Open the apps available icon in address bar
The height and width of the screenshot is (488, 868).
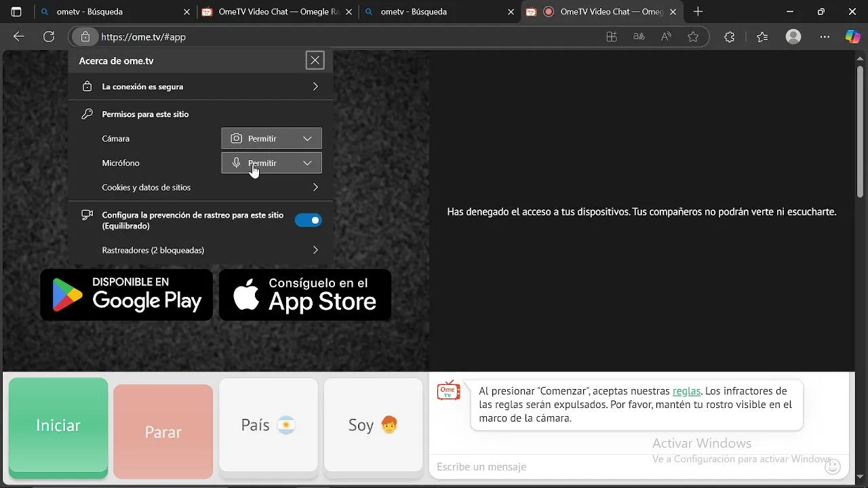point(612,37)
